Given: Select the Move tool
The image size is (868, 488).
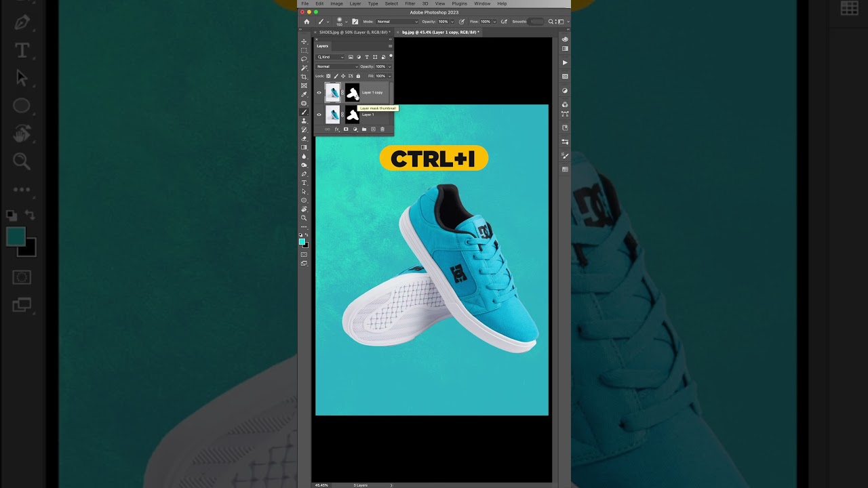Looking at the screenshot, I should (x=304, y=42).
